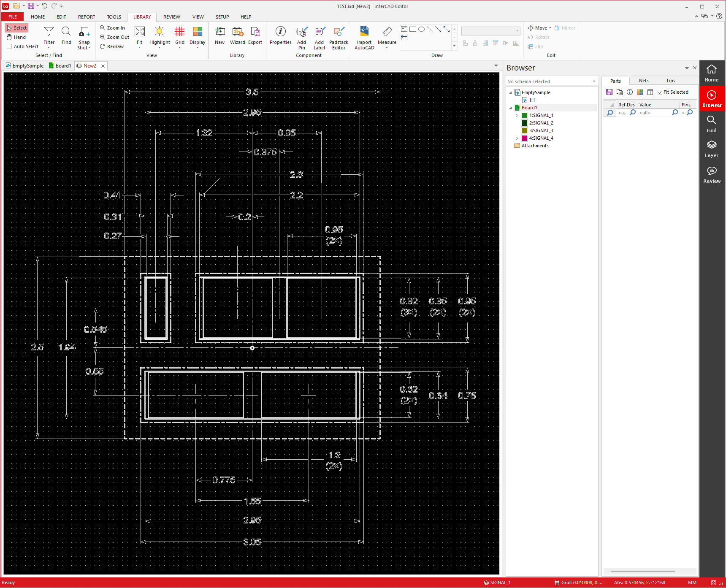Open the Display options icon
726x588 pixels.
pos(198,32)
